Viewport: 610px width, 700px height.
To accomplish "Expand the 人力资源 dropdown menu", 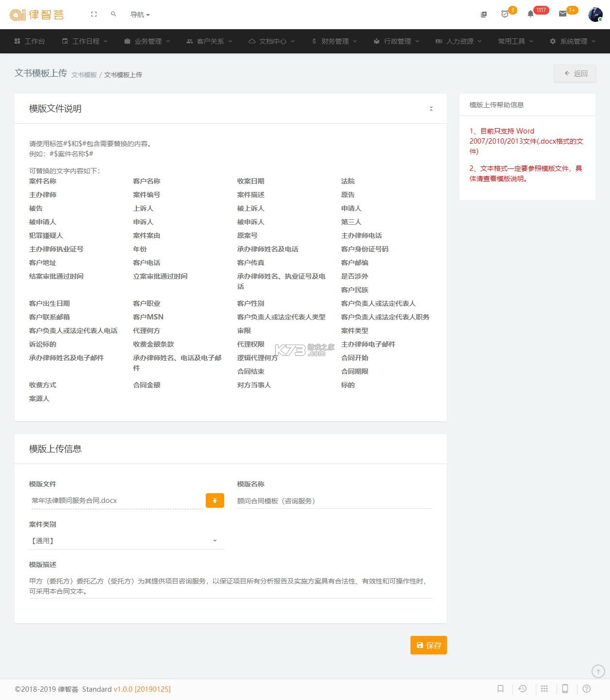I will [x=459, y=41].
